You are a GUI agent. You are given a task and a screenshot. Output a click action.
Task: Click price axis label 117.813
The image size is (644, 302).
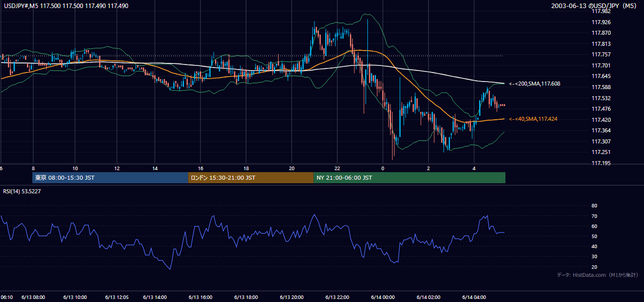coord(601,44)
